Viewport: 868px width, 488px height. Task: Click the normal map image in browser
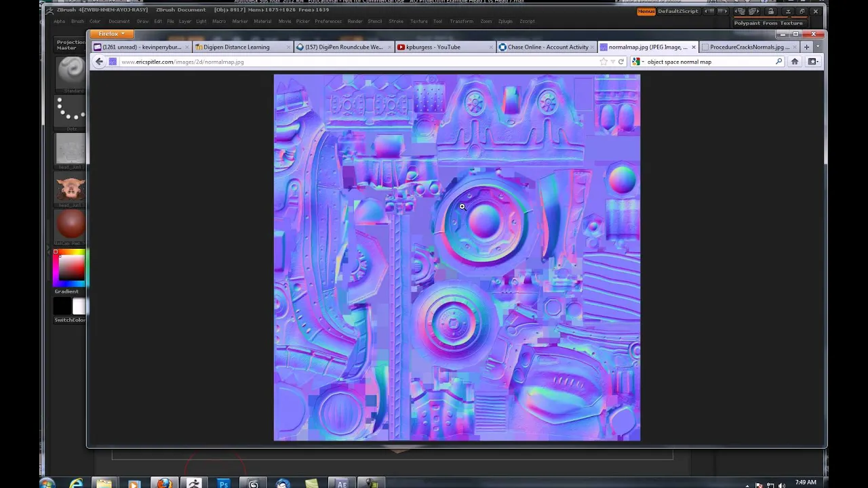click(x=457, y=258)
